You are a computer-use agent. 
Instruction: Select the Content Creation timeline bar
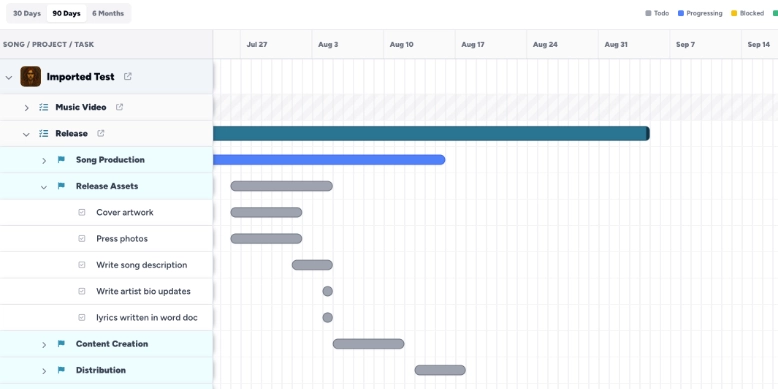click(368, 344)
